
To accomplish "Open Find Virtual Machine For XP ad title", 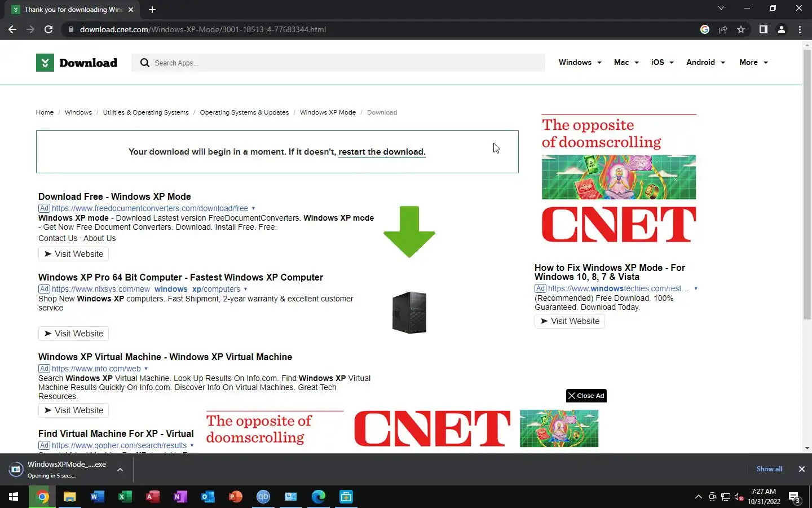I will pyautogui.click(x=116, y=433).
